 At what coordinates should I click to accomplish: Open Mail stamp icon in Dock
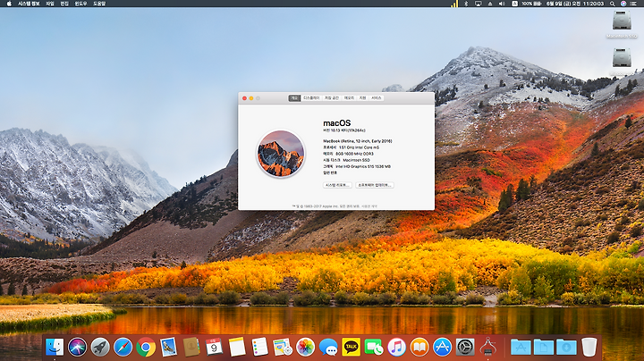168,347
